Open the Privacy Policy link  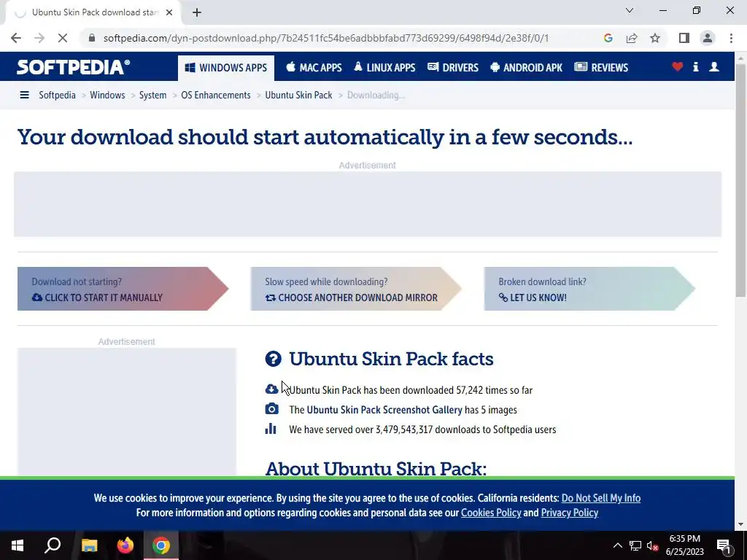click(569, 513)
